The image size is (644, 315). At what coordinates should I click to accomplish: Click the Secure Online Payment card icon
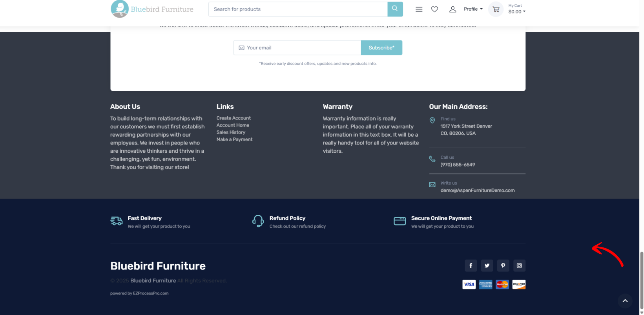pos(400,221)
